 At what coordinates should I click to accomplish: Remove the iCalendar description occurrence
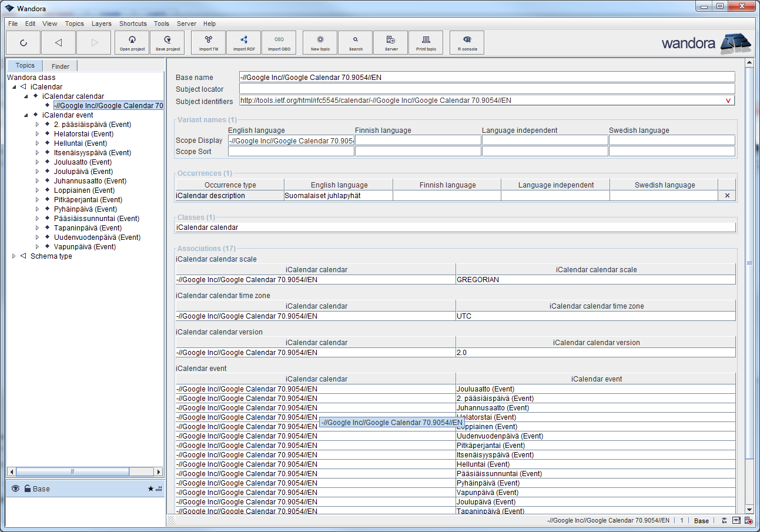click(x=727, y=195)
